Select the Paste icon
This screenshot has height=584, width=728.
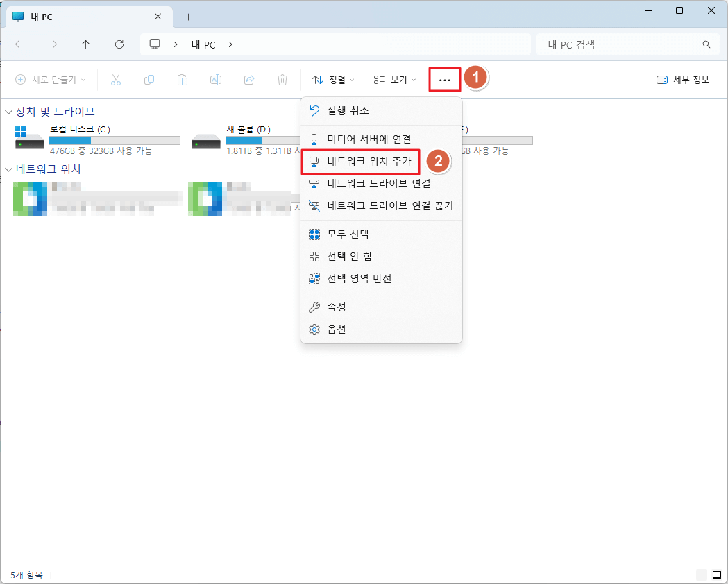click(x=183, y=79)
